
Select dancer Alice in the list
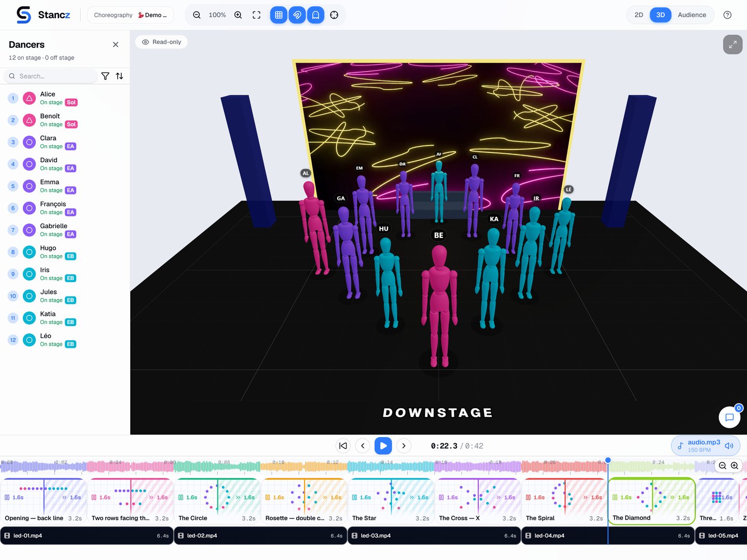(65, 98)
